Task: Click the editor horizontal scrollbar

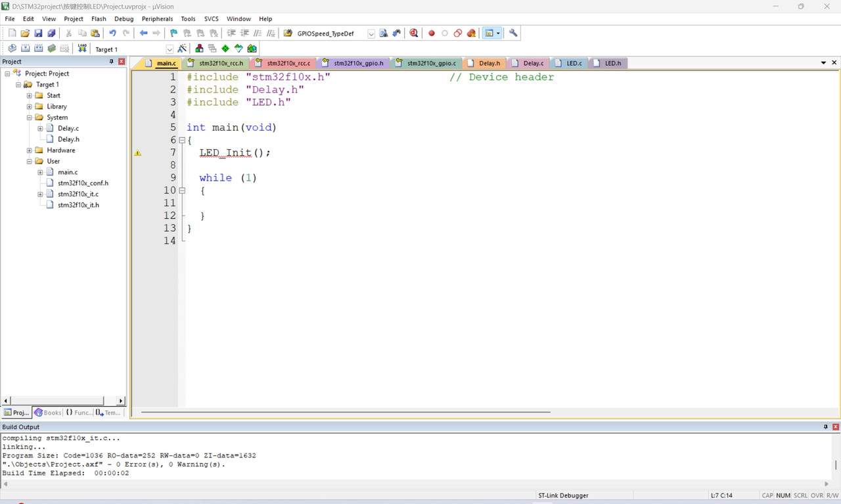Action: [346, 412]
